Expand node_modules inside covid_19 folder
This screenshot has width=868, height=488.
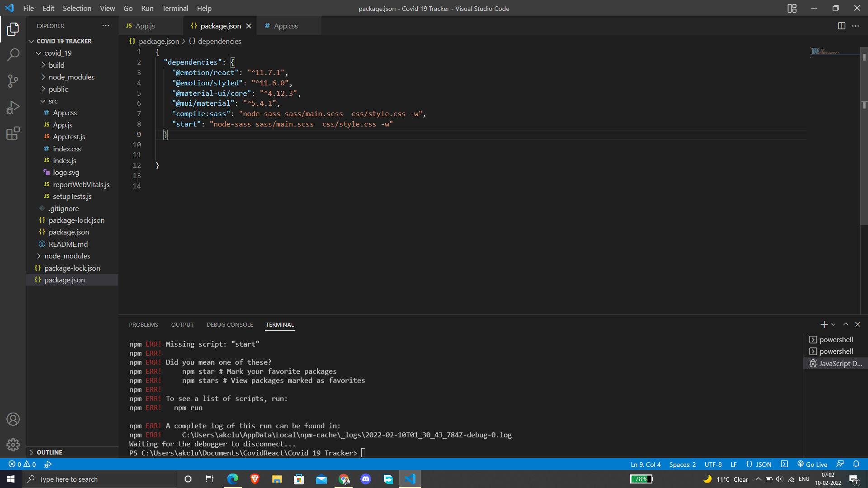(72, 77)
